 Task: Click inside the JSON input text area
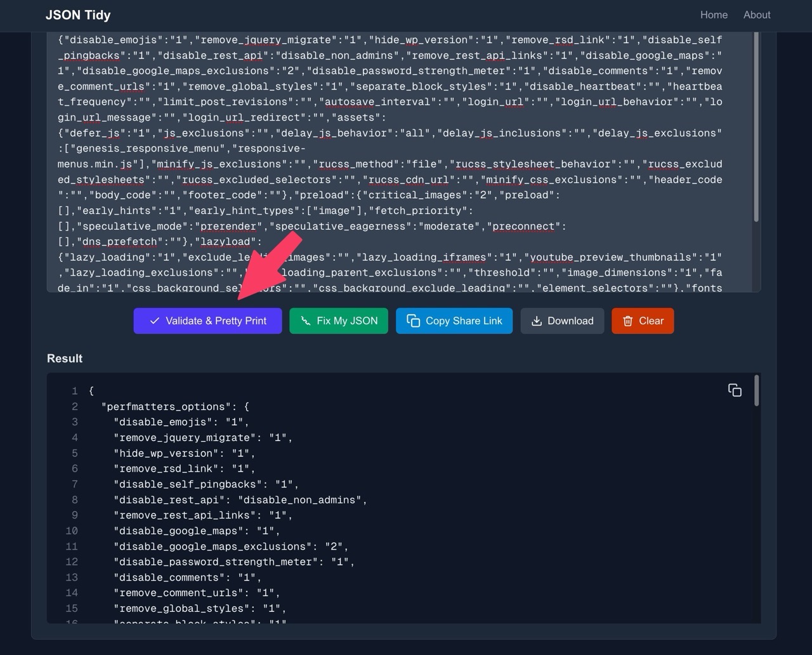tap(400, 162)
